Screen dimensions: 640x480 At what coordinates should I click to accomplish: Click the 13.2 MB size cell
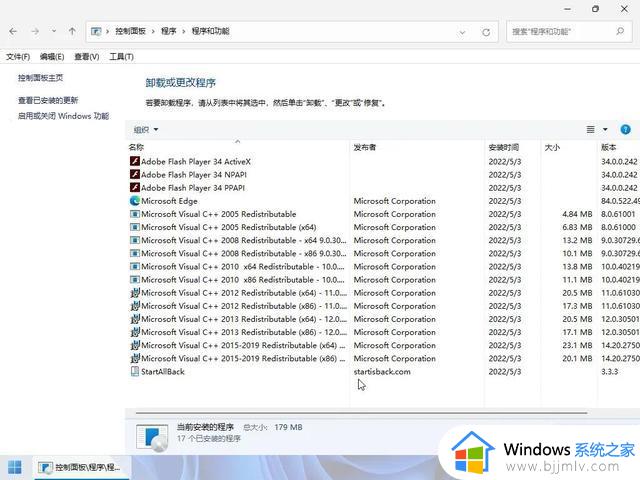(577, 240)
